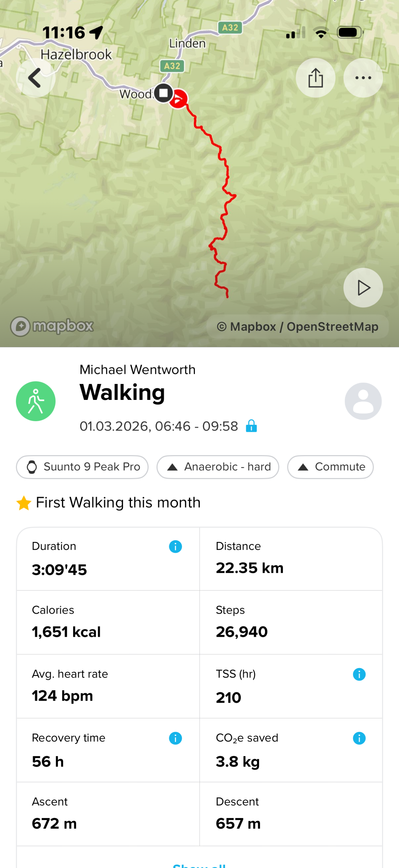Select the Distance 22.35 km tile

tap(291, 559)
